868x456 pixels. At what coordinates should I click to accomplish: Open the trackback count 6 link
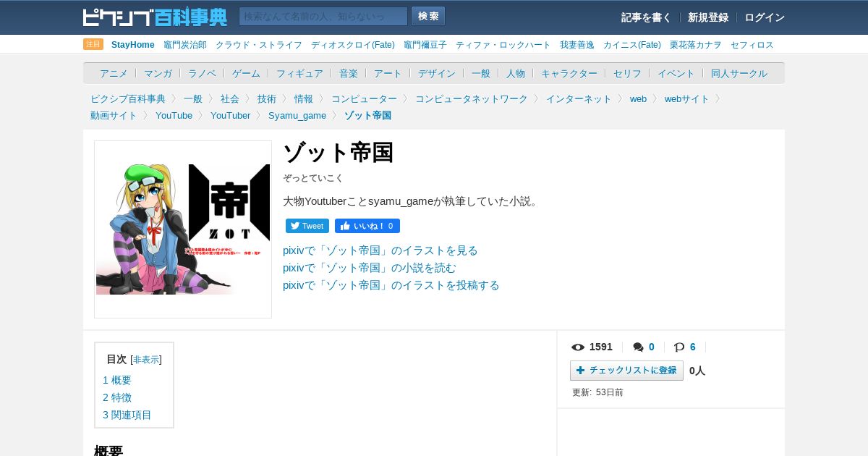[x=693, y=347]
